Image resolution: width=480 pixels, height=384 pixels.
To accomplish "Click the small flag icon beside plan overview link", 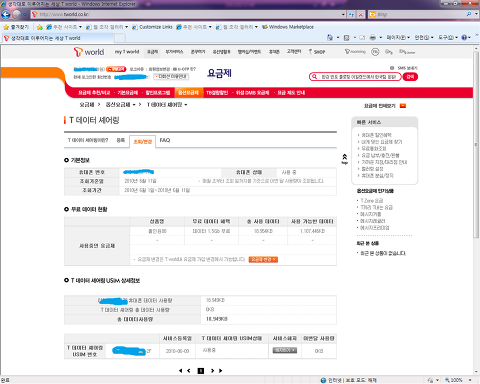I will pos(403,106).
